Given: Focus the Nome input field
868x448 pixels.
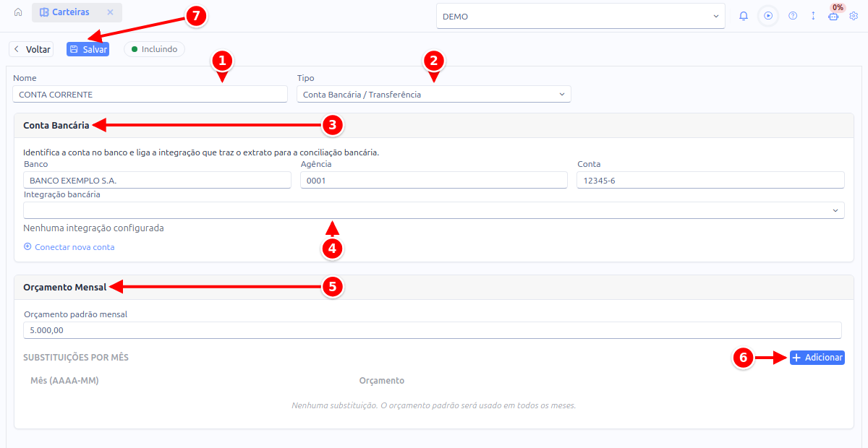Looking at the screenshot, I should pos(150,94).
